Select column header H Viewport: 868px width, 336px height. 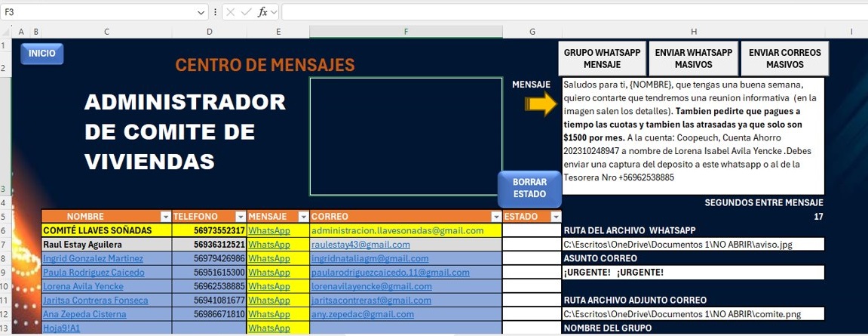point(693,32)
